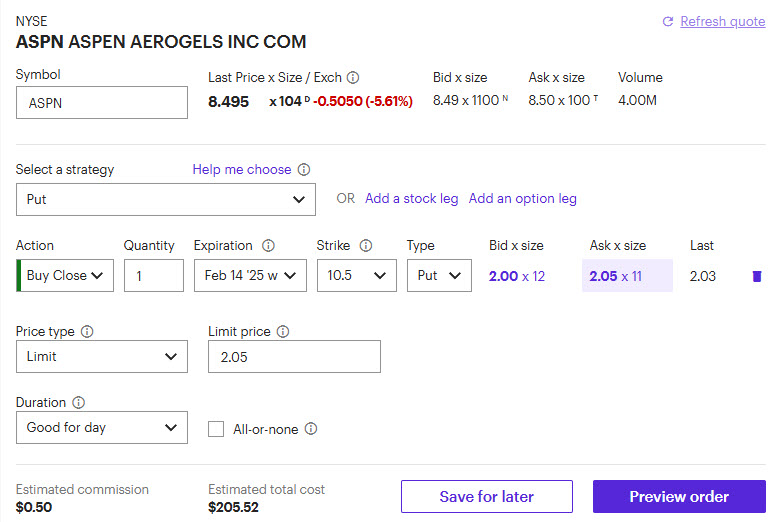
Task: Click info icon beside Strike label
Action: pos(366,246)
